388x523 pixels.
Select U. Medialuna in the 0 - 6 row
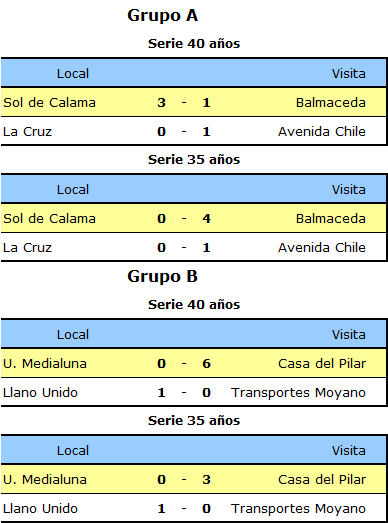[45, 364]
